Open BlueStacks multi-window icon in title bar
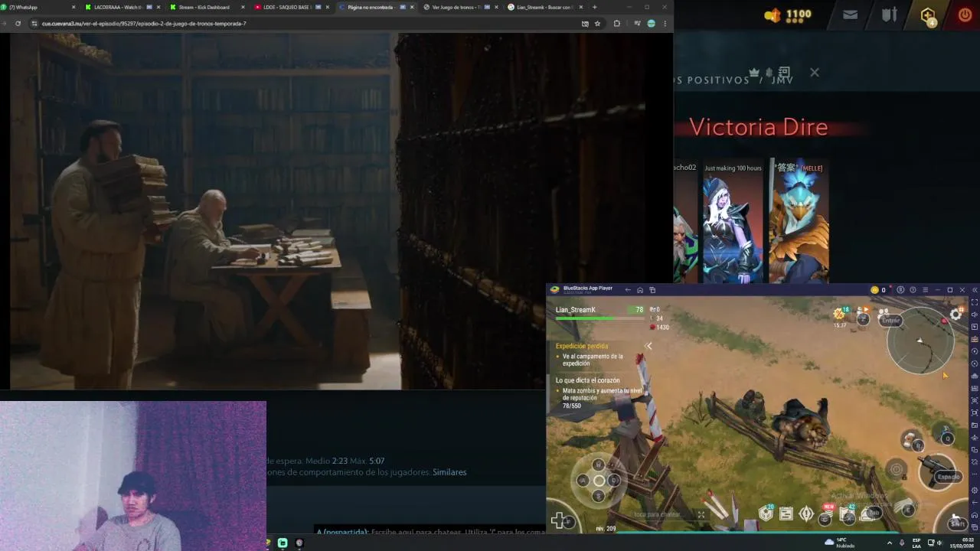980x551 pixels. coord(652,290)
